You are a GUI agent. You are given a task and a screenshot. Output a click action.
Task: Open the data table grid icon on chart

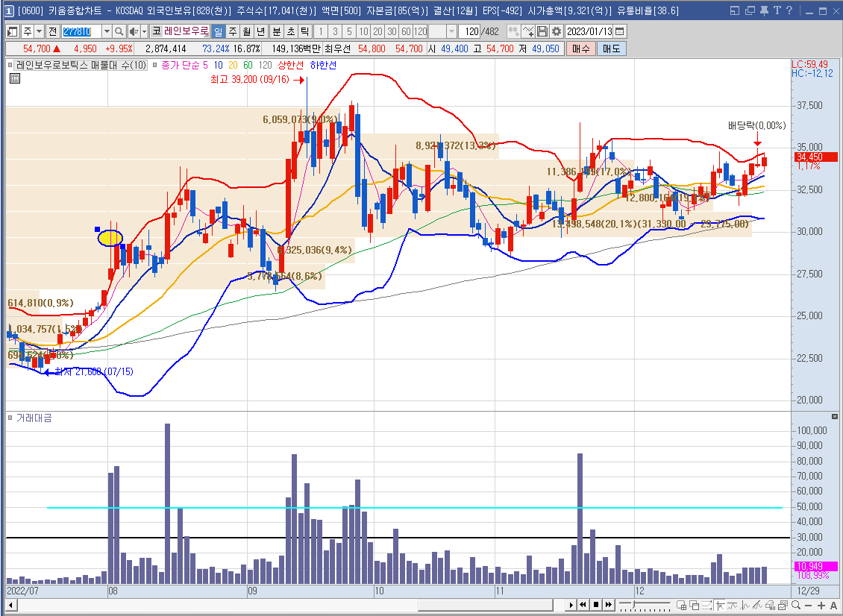(15, 78)
